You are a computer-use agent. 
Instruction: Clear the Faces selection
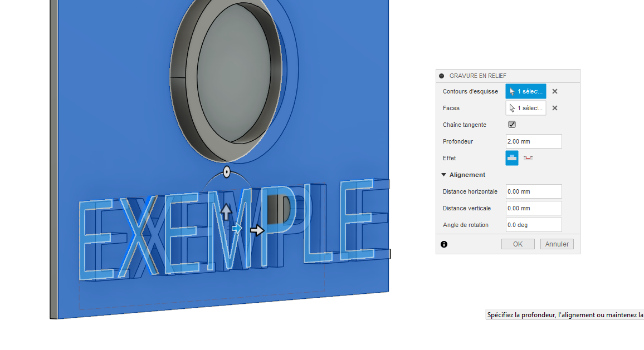[555, 108]
